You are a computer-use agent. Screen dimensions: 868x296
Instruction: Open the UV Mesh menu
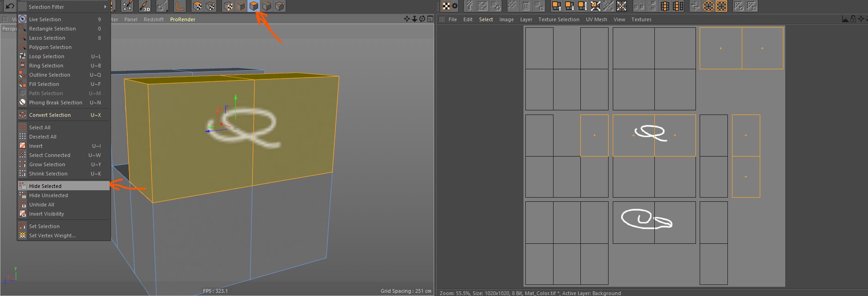(x=597, y=19)
